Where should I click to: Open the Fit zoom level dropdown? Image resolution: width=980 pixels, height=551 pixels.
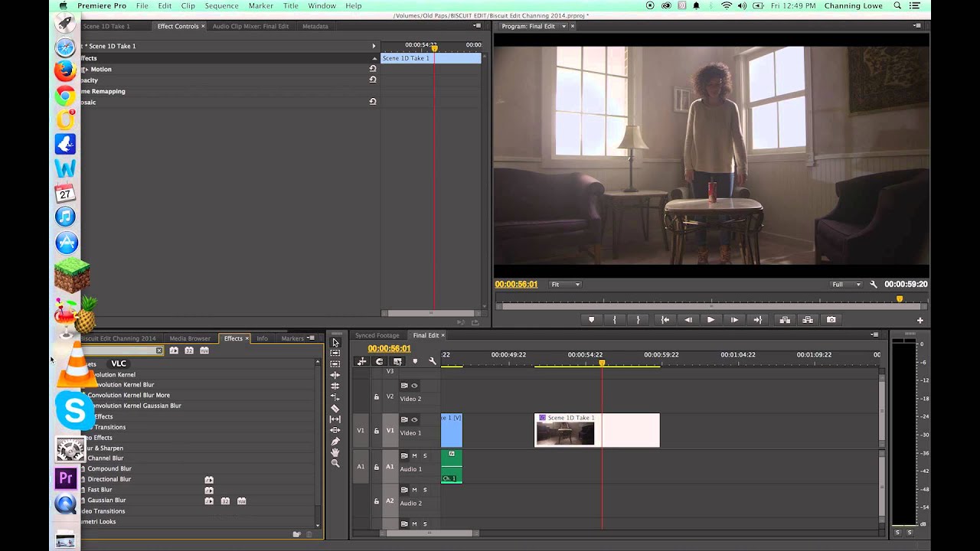[x=566, y=285]
